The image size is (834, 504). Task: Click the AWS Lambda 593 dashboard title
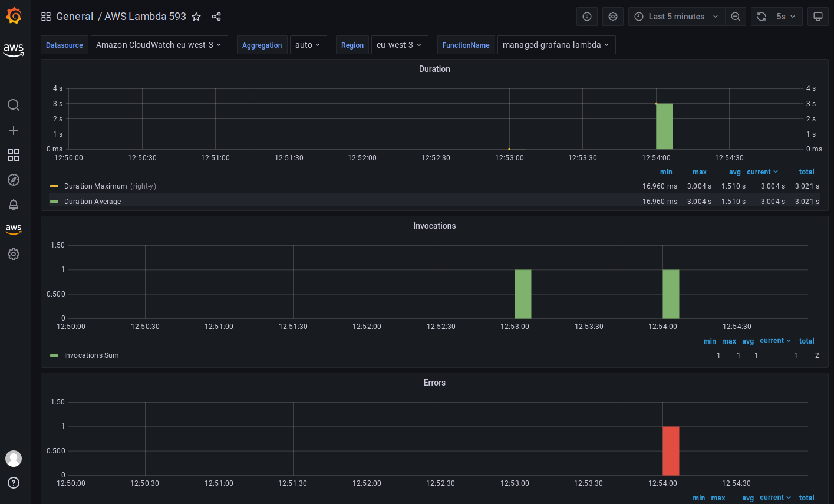[145, 17]
